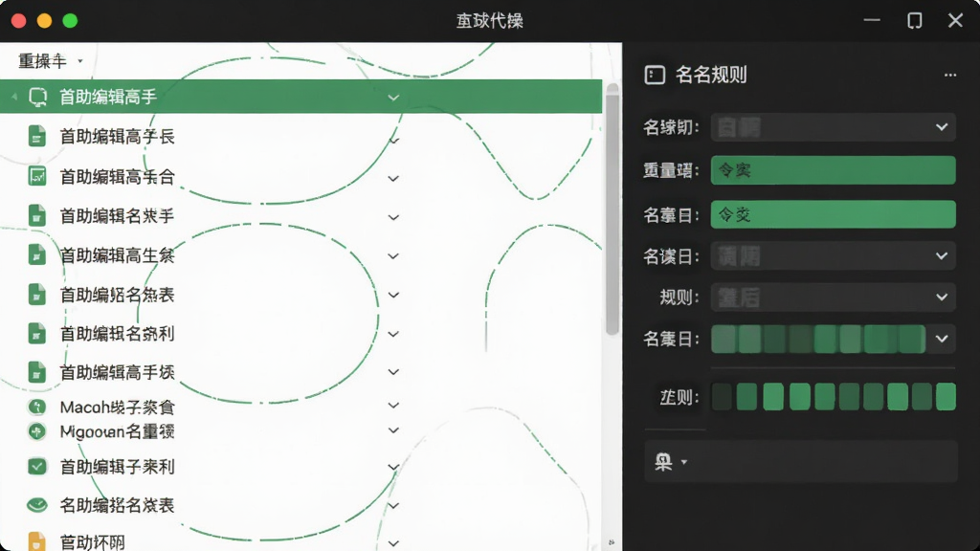Image resolution: width=980 pixels, height=551 pixels.
Task: Expand the chevron of the highlighted 首助编辑高手 row
Action: pos(393,98)
